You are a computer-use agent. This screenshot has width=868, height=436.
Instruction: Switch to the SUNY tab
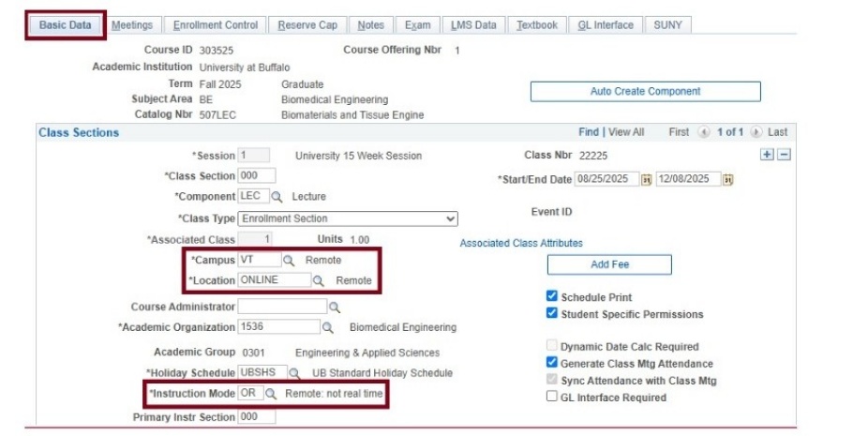click(667, 25)
